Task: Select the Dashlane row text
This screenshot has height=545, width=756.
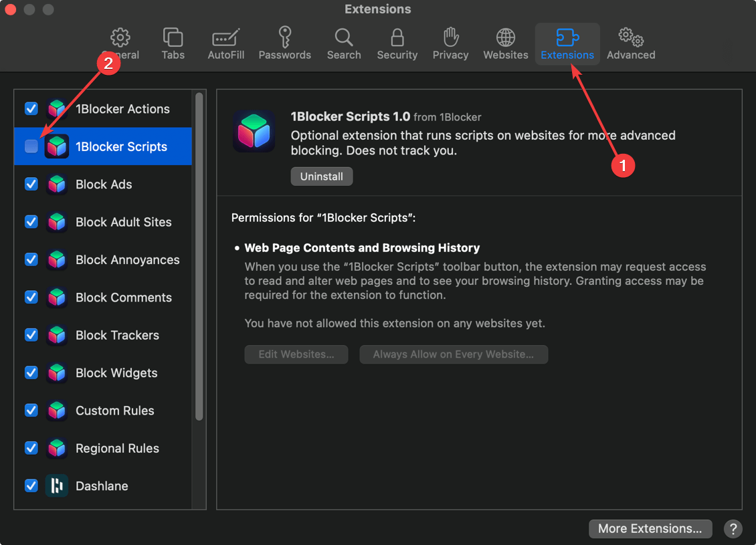Action: [102, 485]
